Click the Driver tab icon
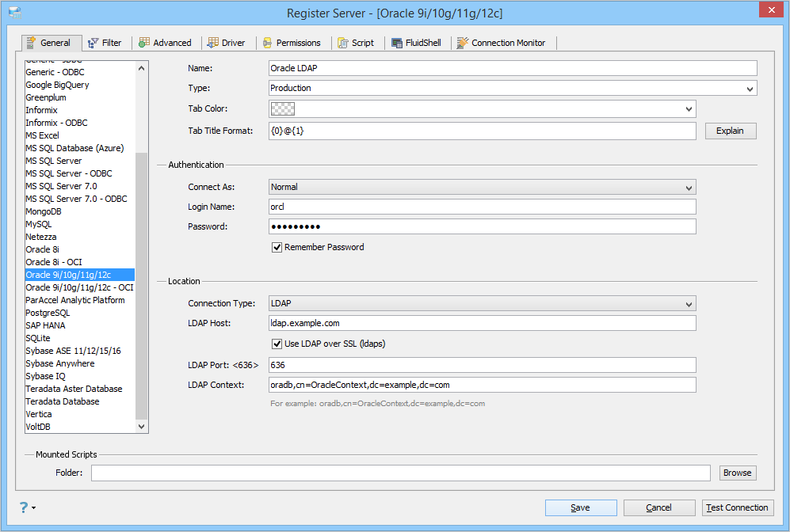The image size is (790, 532). click(213, 43)
